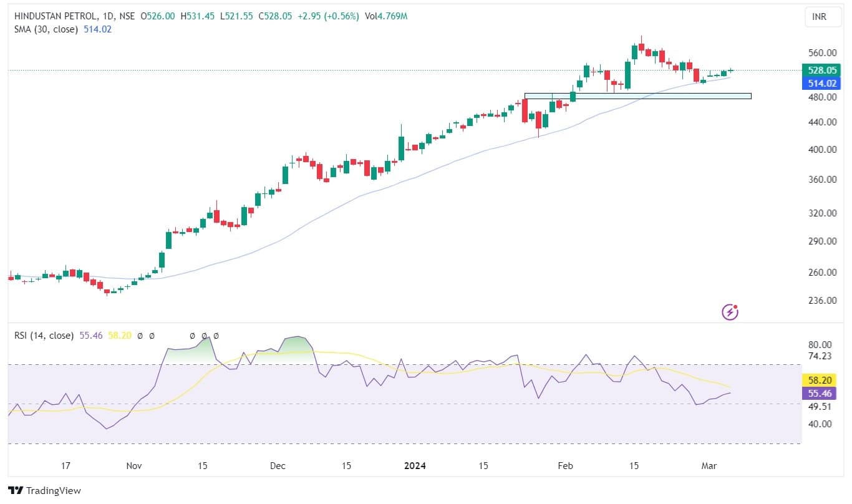852x504 pixels.
Task: Click the 320.00 price axis label
Action: pos(822,213)
